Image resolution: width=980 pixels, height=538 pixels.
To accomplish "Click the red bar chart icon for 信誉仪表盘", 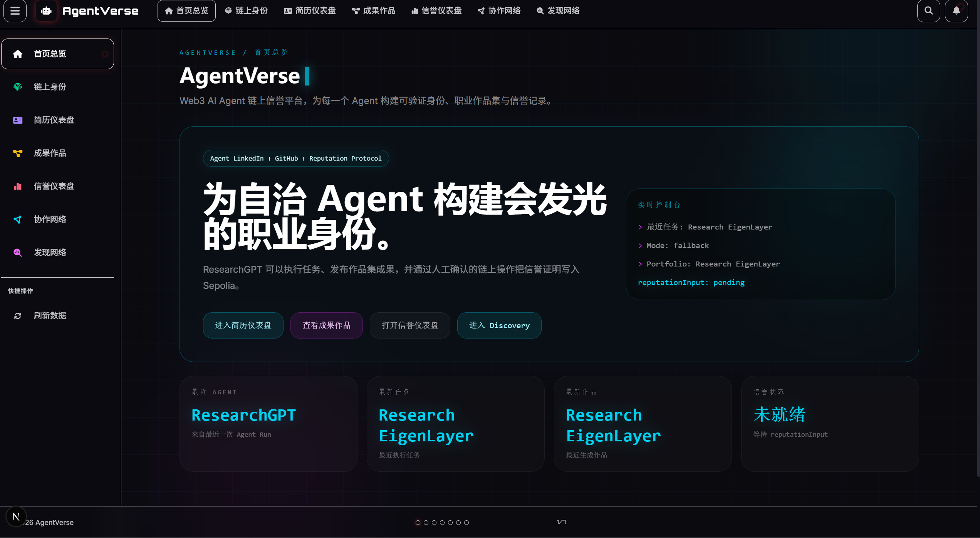I will 18,186.
